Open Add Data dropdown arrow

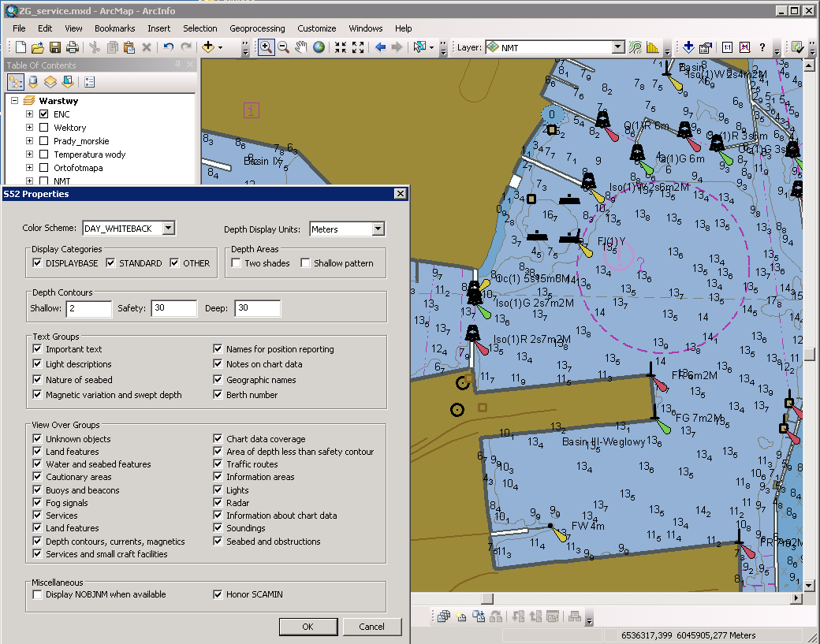coord(220,47)
